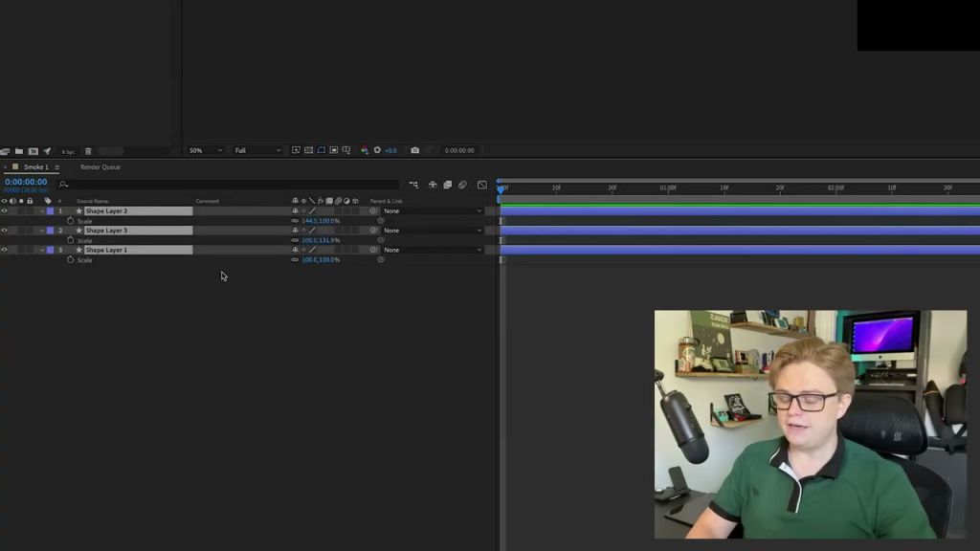The image size is (980, 551).
Task: Toggle Region of Interest icon
Action: point(334,150)
